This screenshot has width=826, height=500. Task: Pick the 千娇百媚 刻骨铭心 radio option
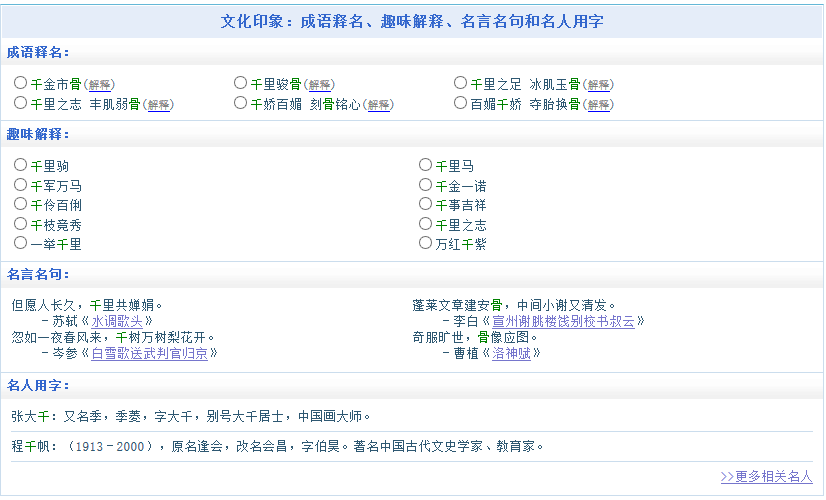coord(240,103)
